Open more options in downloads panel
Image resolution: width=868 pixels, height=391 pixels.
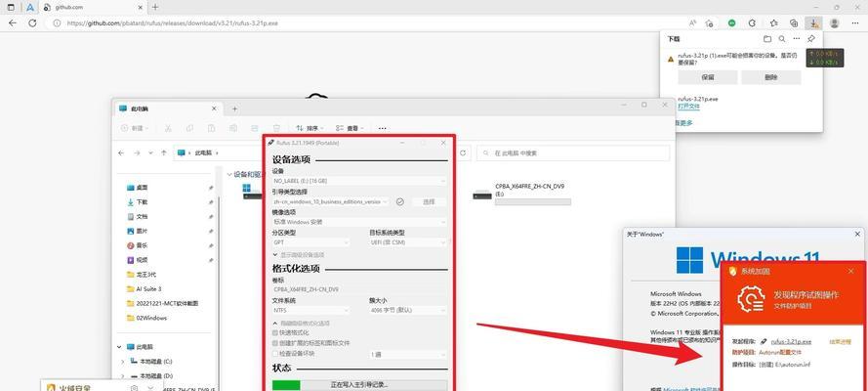[x=796, y=39]
